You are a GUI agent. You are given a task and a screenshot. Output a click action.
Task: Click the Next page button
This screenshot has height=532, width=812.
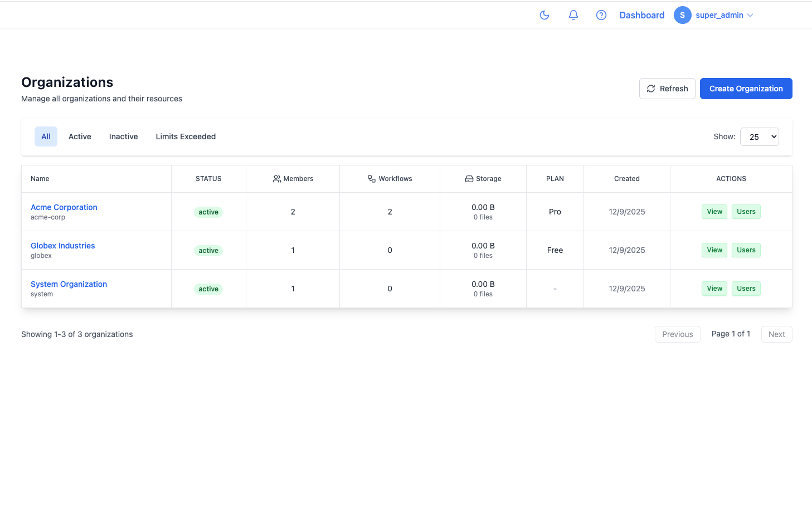click(776, 334)
